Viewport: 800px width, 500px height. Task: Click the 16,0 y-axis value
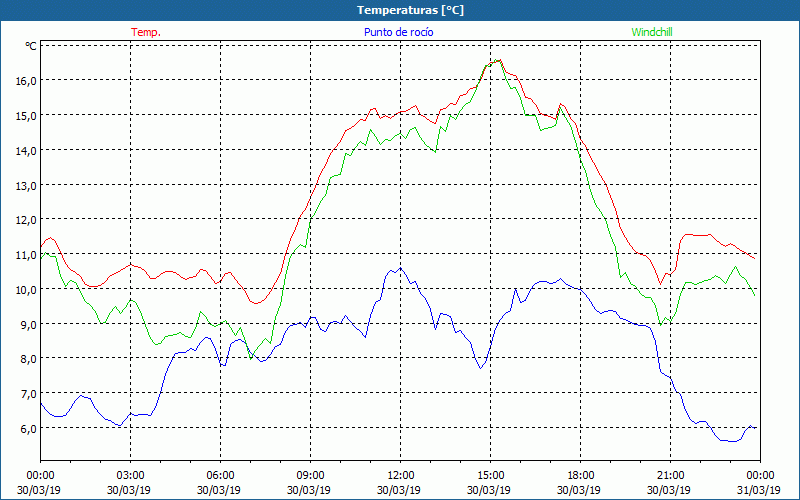click(26, 80)
